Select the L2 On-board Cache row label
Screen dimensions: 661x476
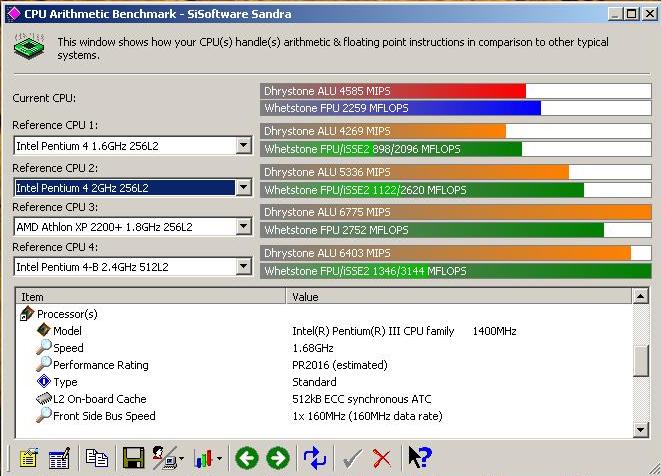tap(99, 399)
